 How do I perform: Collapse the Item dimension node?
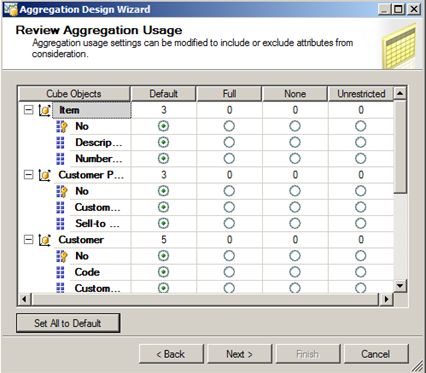(x=29, y=110)
